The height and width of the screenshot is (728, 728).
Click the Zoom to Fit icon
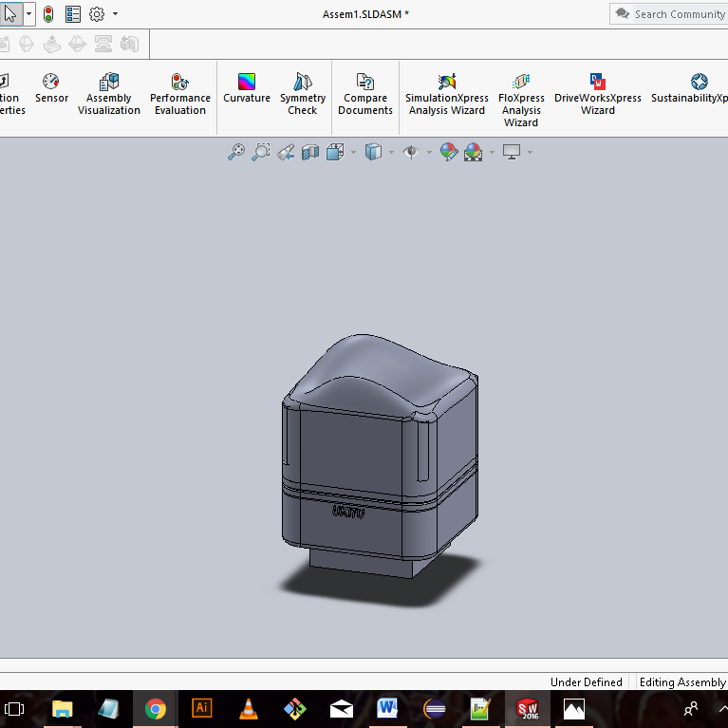coord(236,152)
